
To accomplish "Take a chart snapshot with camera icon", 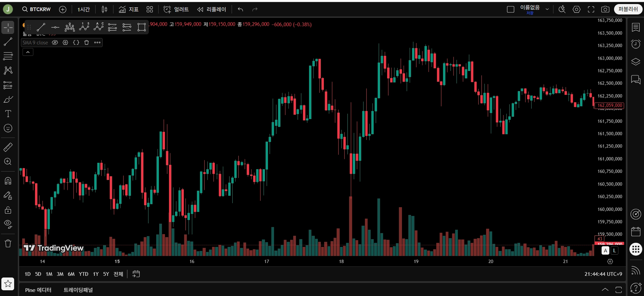I will click(x=605, y=9).
